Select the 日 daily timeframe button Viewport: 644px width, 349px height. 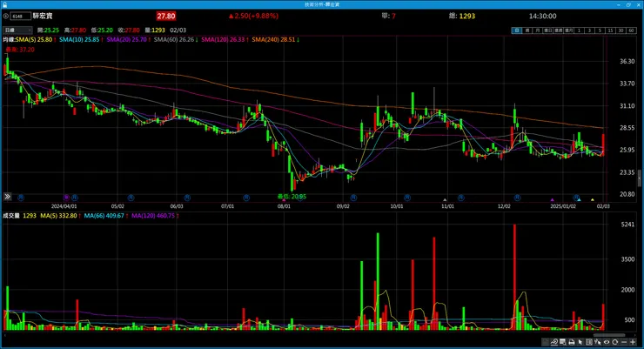click(x=517, y=30)
